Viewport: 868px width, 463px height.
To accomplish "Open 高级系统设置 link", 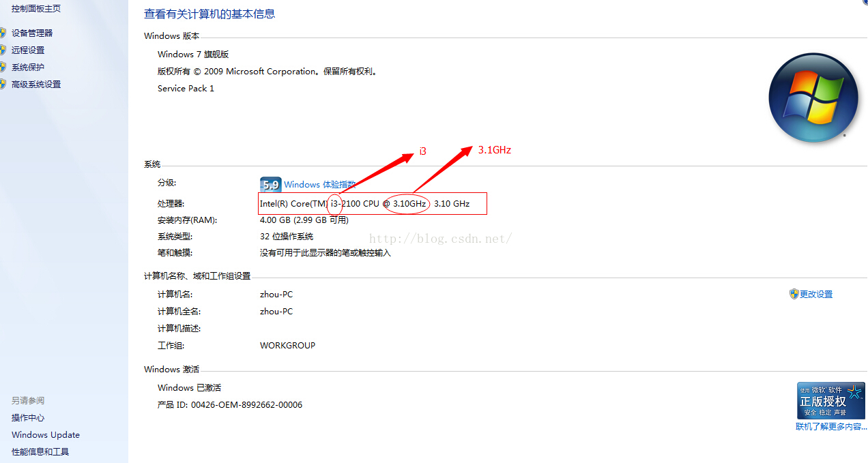I will click(x=36, y=85).
